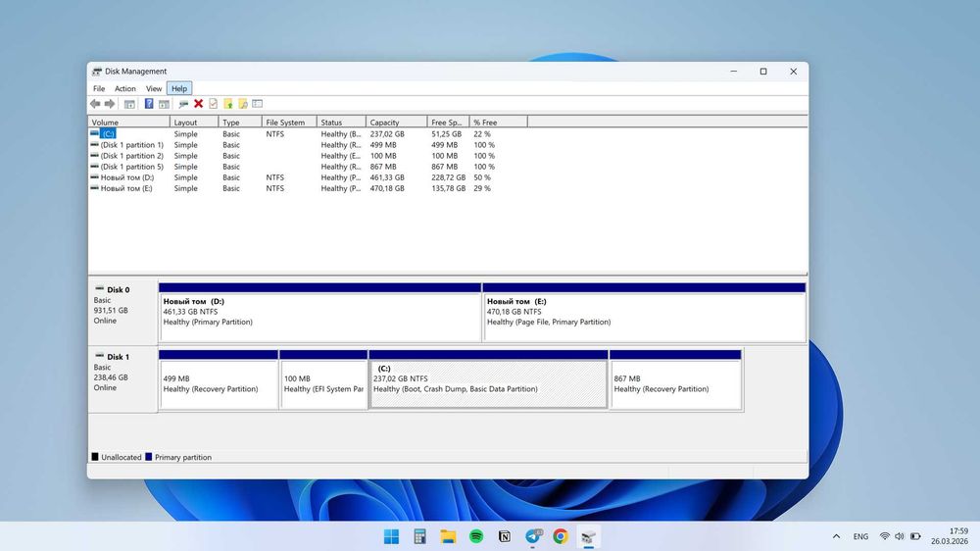Click the drive icon of (Disk 1 partition 1)
Image resolution: width=980 pixels, height=551 pixels.
(94, 144)
